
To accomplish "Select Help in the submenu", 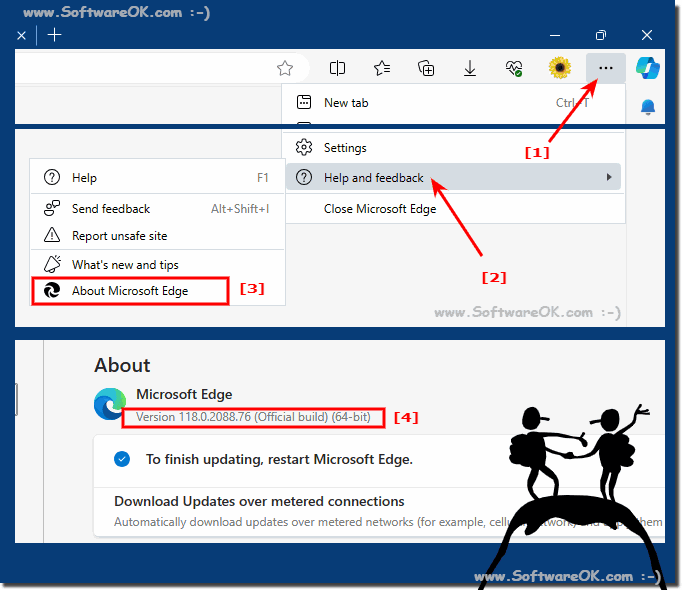I will [x=157, y=178].
